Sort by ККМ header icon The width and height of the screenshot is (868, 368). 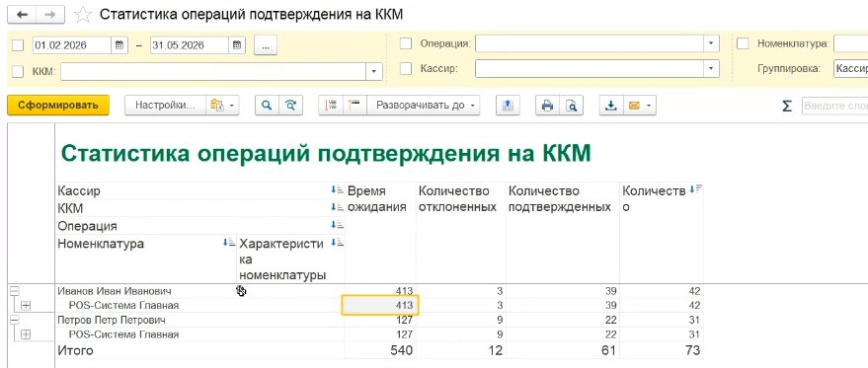coord(337,207)
